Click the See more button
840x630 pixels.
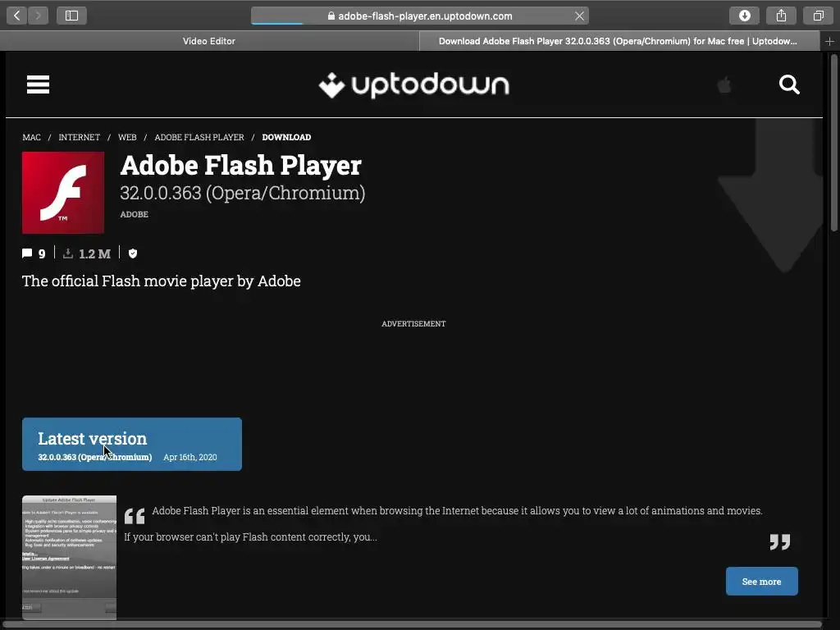point(761,582)
